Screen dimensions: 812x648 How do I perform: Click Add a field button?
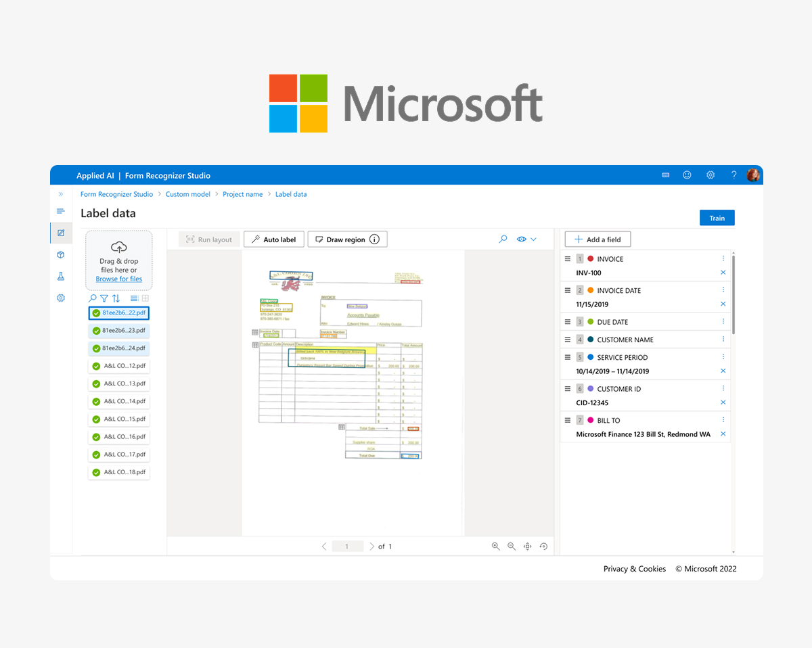pos(597,239)
